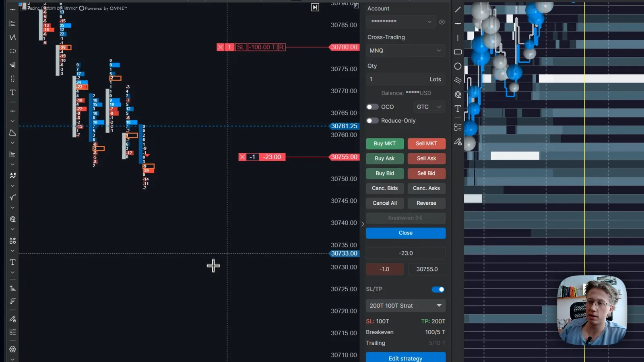This screenshot has height=362, width=644.
Task: Collapse the order panel with side chevron
Action: [x=363, y=224]
